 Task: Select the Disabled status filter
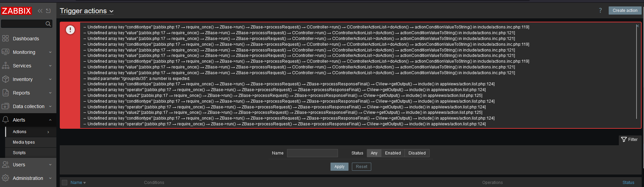click(417, 153)
